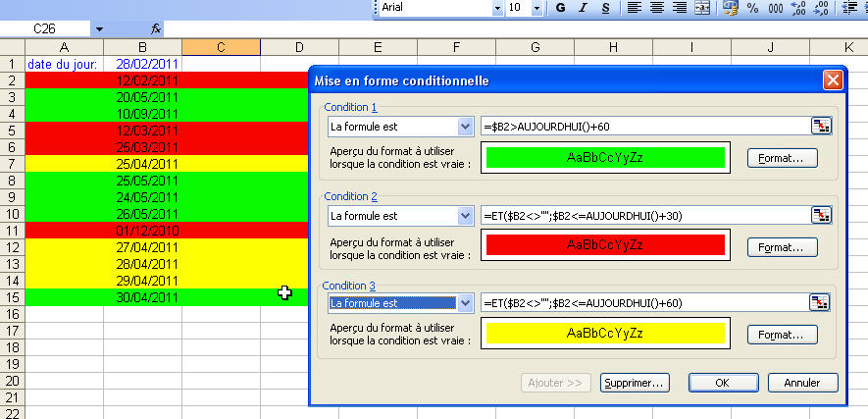Align cell text left
The width and height of the screenshot is (868, 419).
[x=634, y=8]
